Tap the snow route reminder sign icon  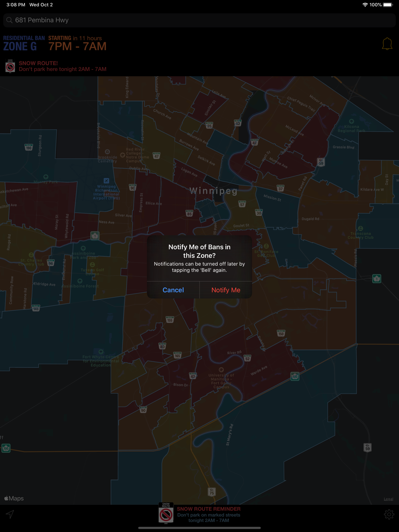(166, 513)
